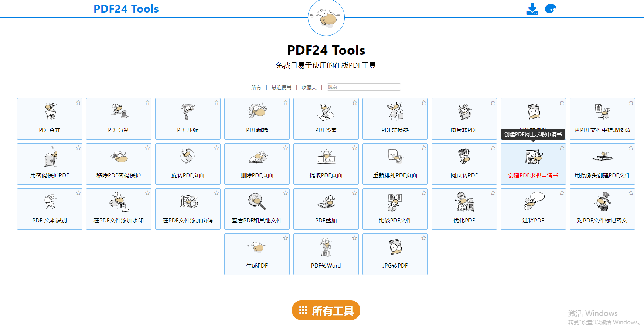
Task: Open the PDF 文本识别 OCR tool
Action: 50,209
